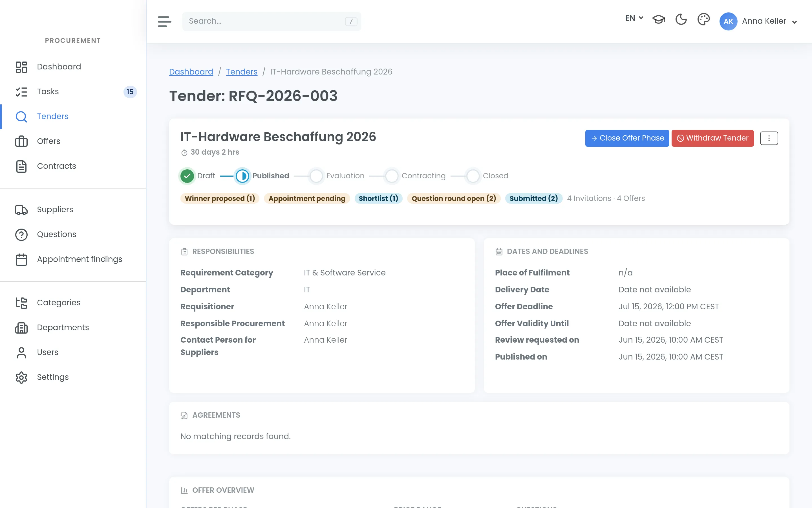
Task: Open Users sidebar entry
Action: pos(73,352)
